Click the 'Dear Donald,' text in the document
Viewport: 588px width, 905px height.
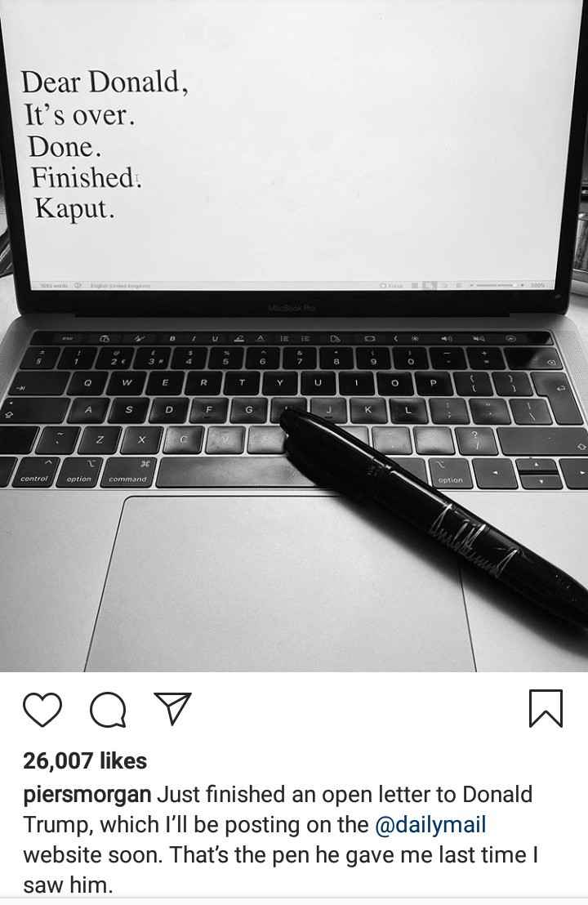click(105, 82)
